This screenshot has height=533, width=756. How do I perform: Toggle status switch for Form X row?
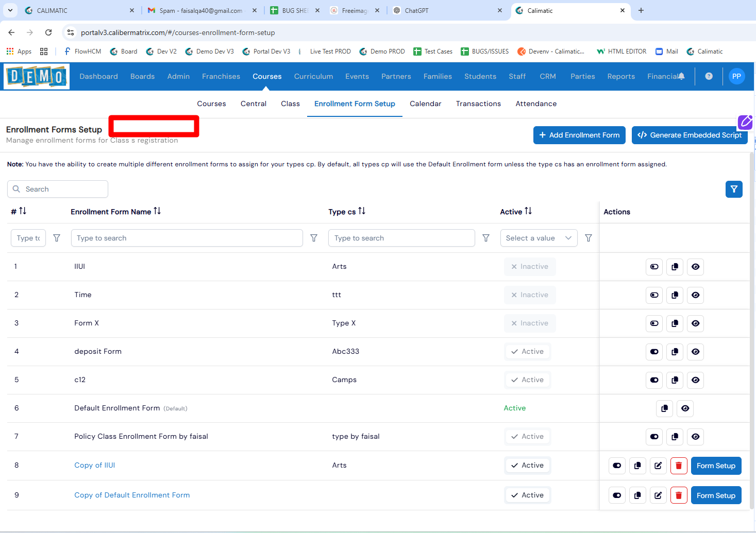654,323
